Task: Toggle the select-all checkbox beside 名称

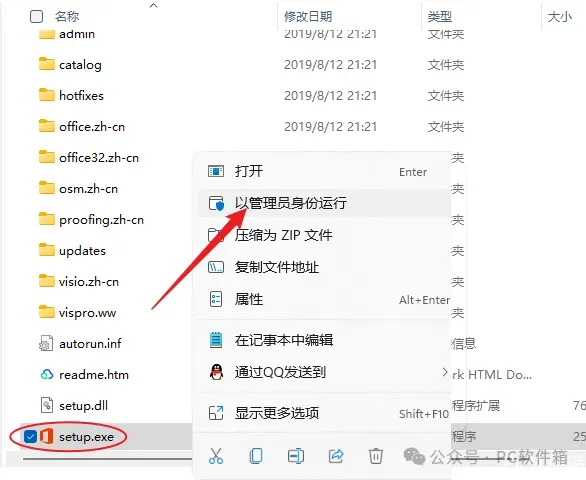Action: pos(36,16)
